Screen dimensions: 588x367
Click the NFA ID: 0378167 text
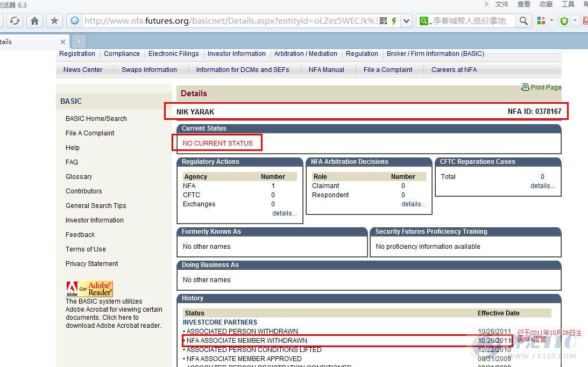(x=534, y=111)
